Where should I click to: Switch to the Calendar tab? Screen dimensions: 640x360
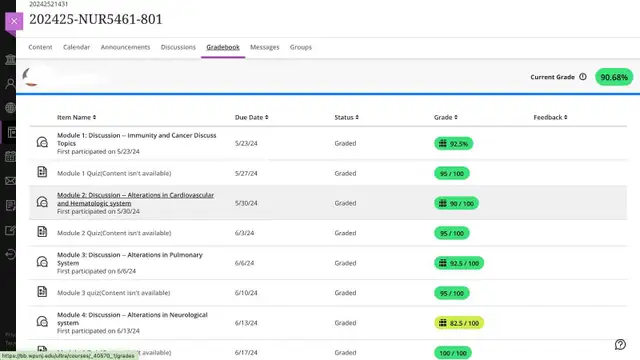(x=76, y=47)
